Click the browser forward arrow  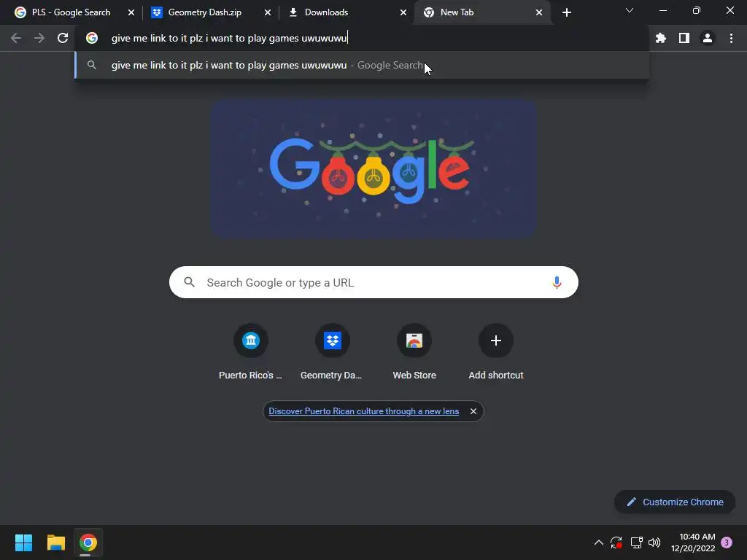[39, 38]
